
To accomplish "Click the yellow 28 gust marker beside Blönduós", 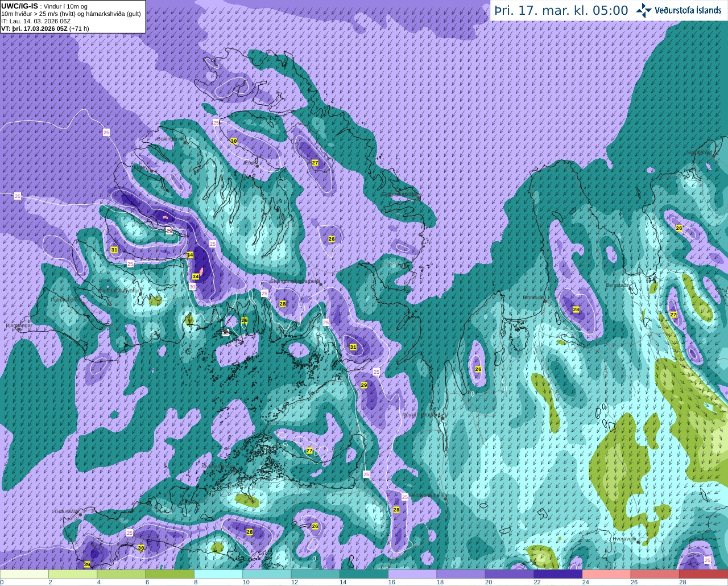I will [576, 309].
